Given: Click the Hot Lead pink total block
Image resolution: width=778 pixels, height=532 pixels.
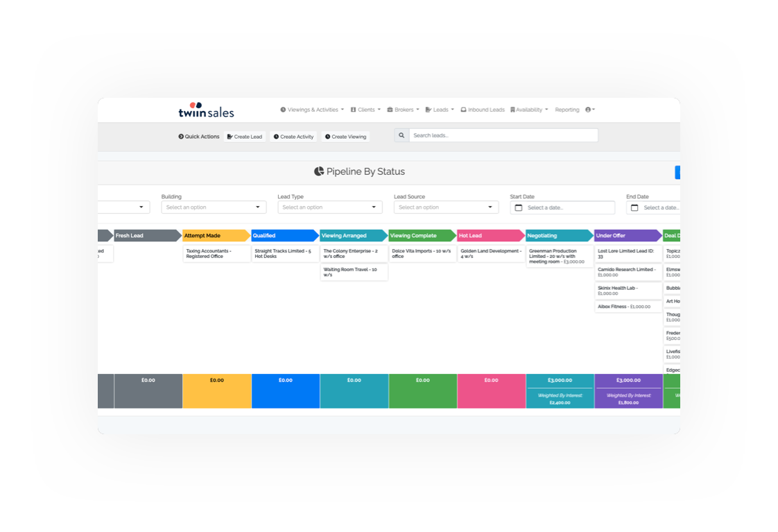Looking at the screenshot, I should 491,391.
